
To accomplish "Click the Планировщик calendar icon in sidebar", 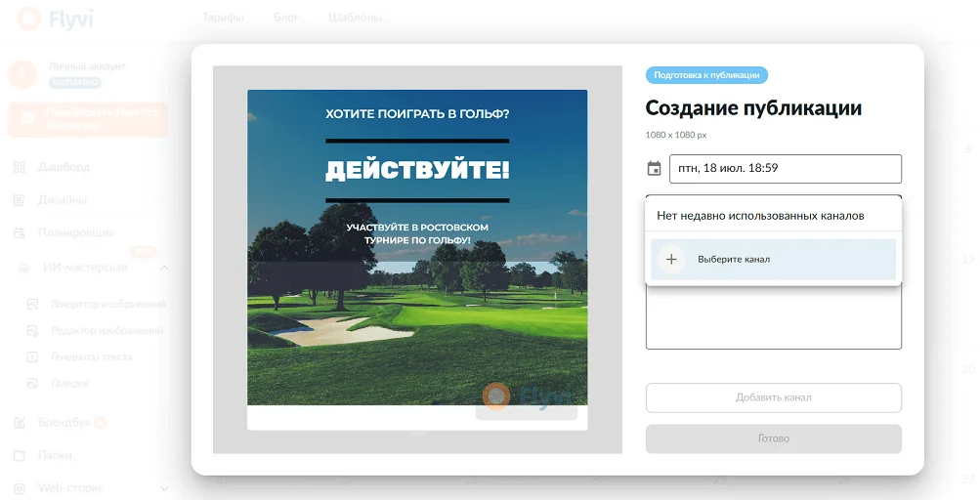I will (x=20, y=233).
